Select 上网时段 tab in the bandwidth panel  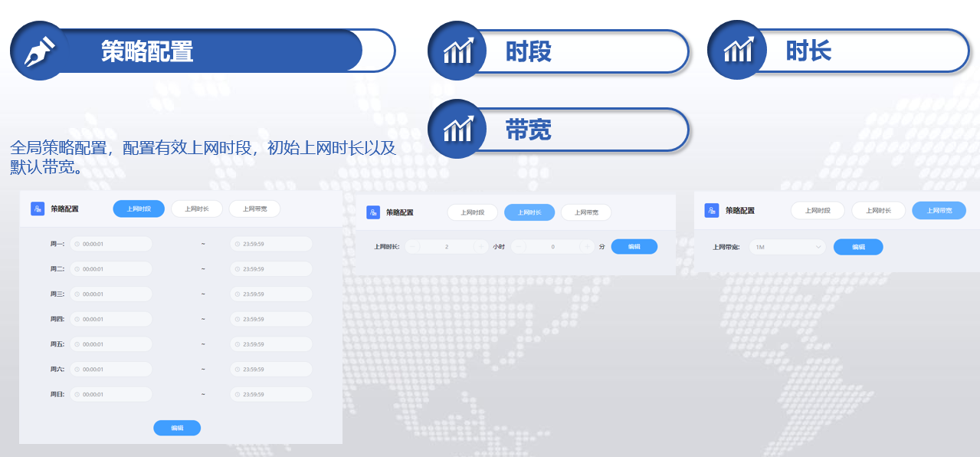pos(818,210)
